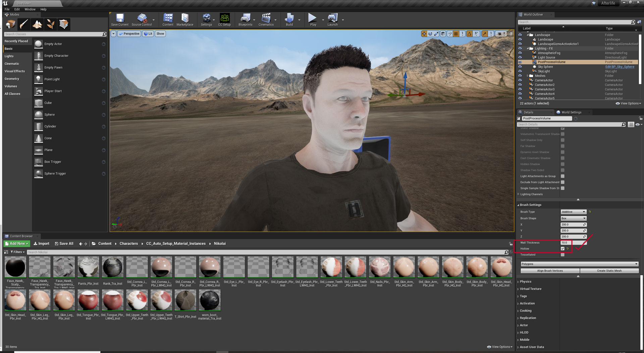Click the Create Static Mesh button
This screenshot has width=644, height=353.
(x=609, y=271)
